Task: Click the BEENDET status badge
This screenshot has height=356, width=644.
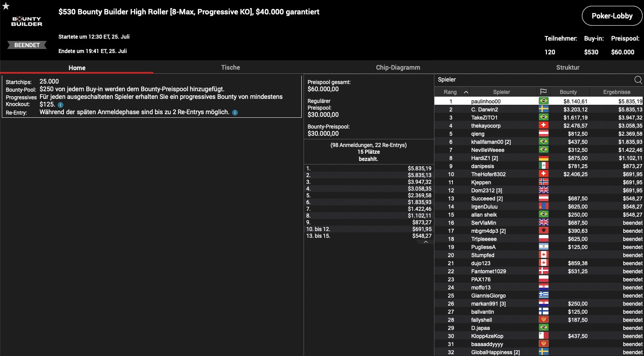Action: tap(27, 45)
